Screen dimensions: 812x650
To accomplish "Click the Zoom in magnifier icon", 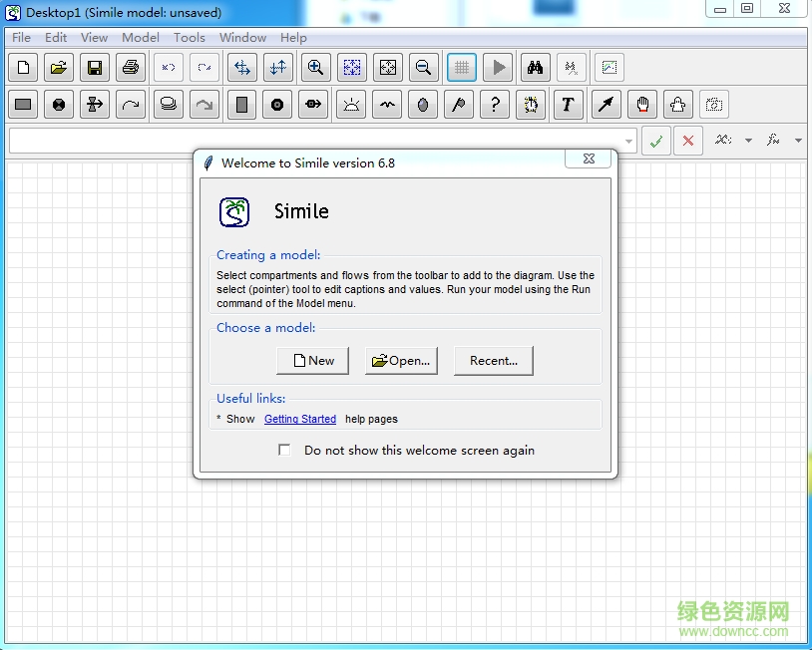I will pos(315,68).
